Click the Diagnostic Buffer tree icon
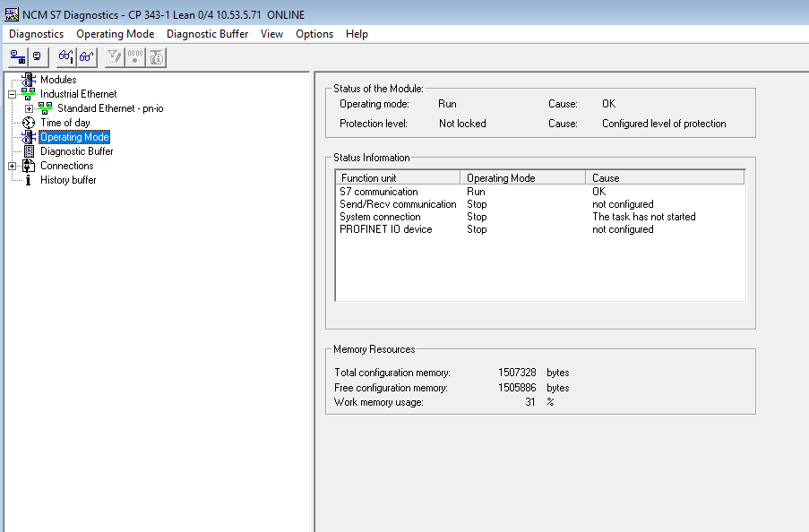This screenshot has height=532, width=809. pos(29,151)
